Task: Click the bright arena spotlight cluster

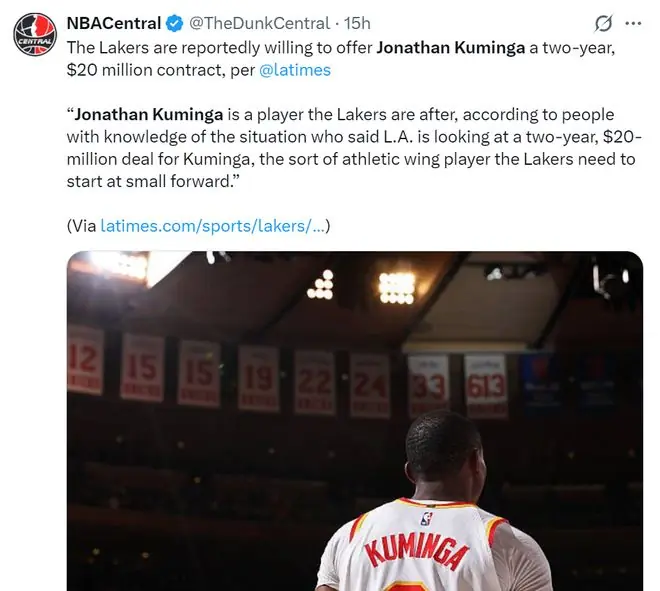Action: (396, 288)
